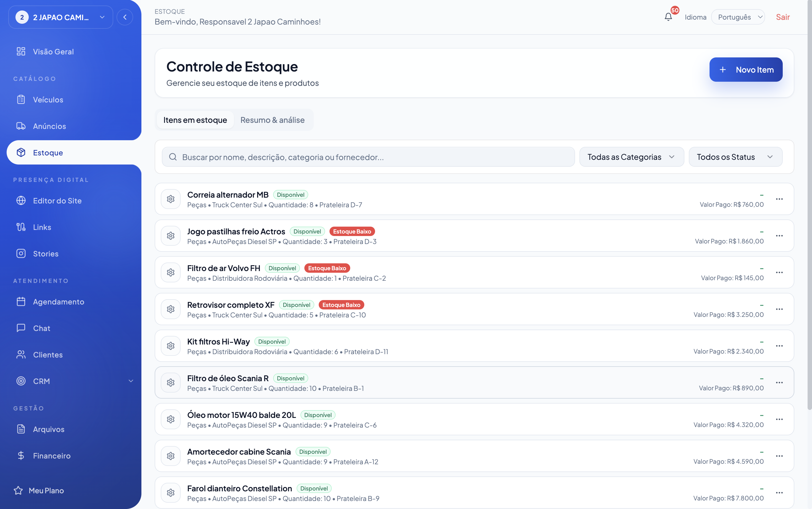Switch to Itens em estoque tab
Viewport: 812px width, 509px height.
coord(195,120)
